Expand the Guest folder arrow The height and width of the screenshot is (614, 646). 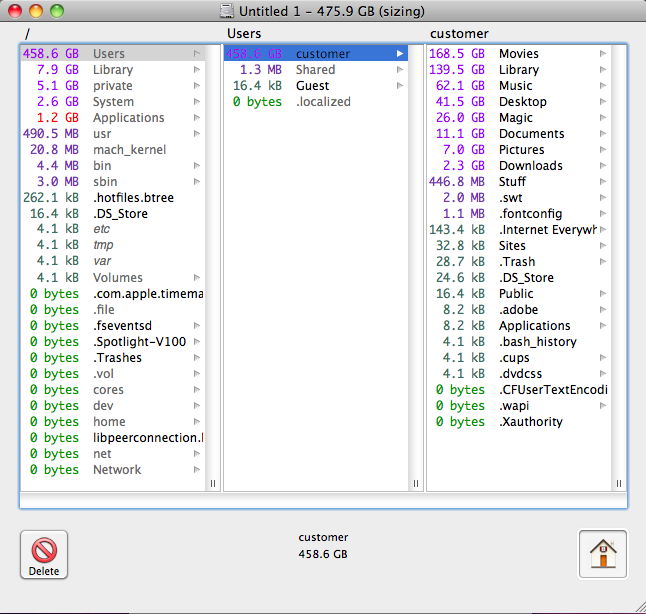[400, 86]
